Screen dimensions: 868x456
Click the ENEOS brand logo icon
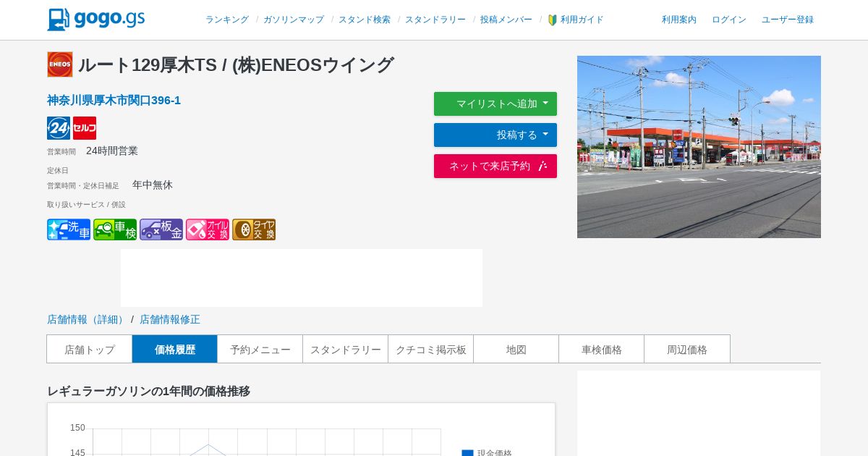point(60,64)
